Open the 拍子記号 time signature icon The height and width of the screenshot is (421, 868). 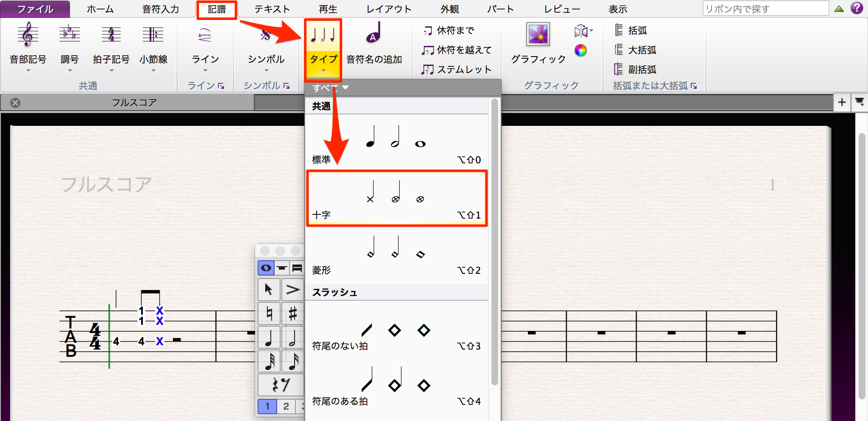click(x=111, y=35)
